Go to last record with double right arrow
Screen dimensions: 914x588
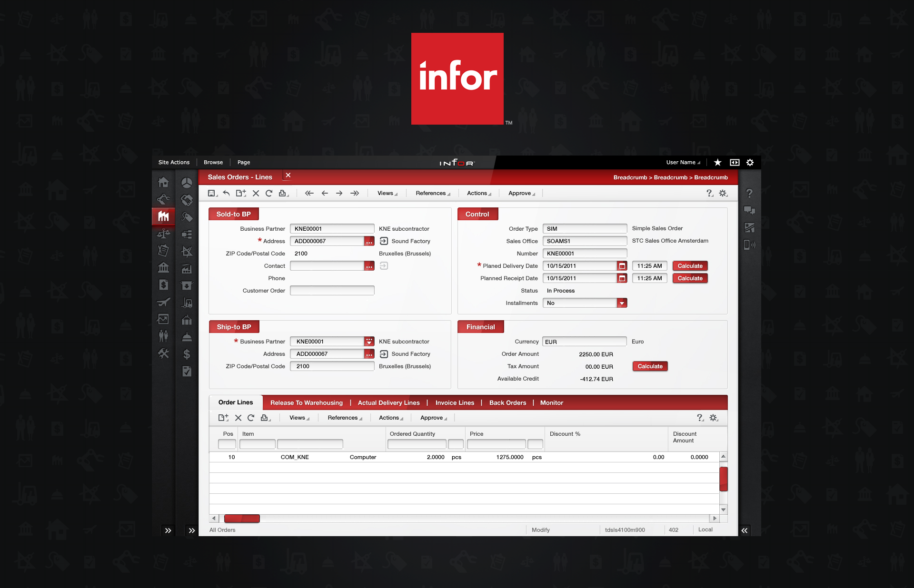tap(355, 193)
